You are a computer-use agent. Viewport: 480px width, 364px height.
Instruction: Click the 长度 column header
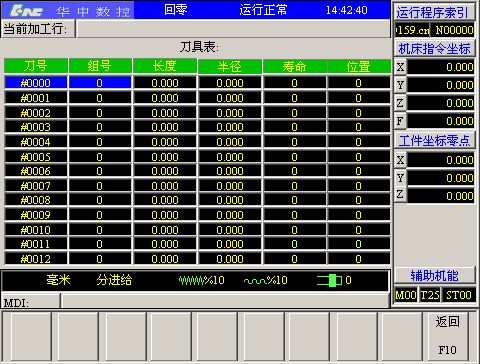pos(165,66)
